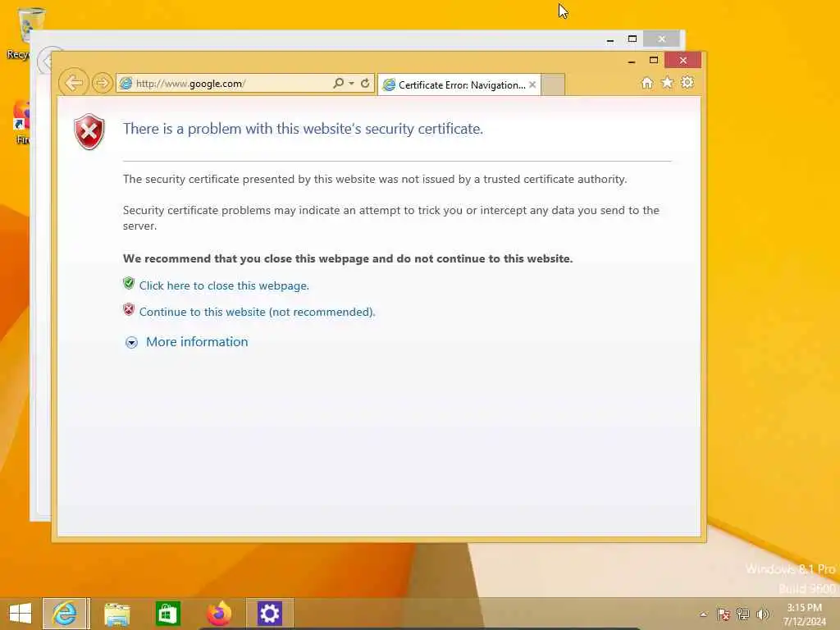Image resolution: width=840 pixels, height=630 pixels.
Task: Open File Explorer from the taskbar
Action: point(116,614)
